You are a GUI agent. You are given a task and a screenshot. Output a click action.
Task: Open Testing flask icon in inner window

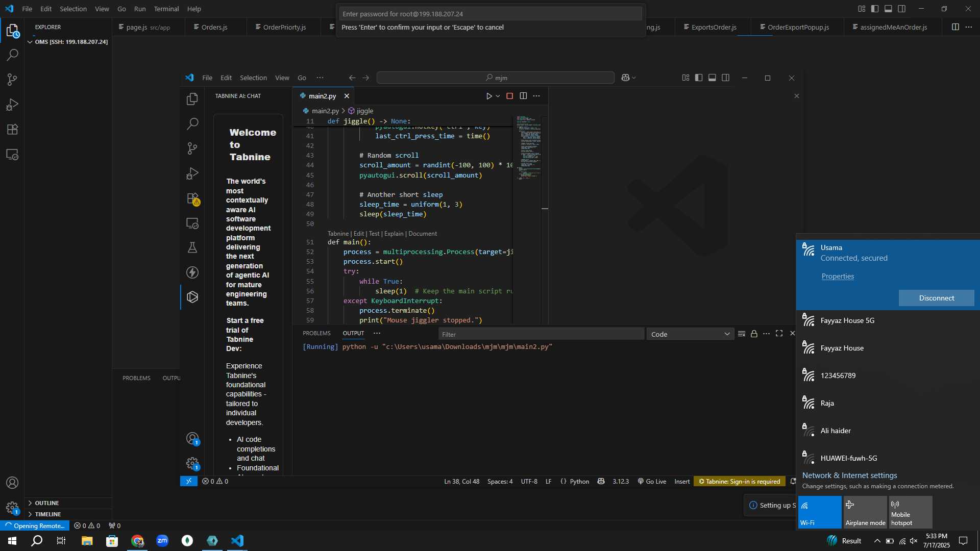point(192,247)
